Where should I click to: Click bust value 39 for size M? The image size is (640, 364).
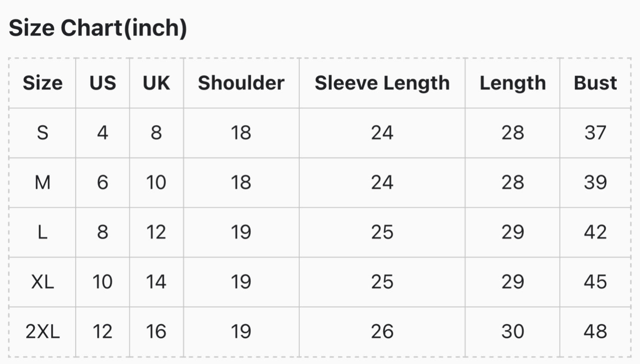tap(595, 183)
